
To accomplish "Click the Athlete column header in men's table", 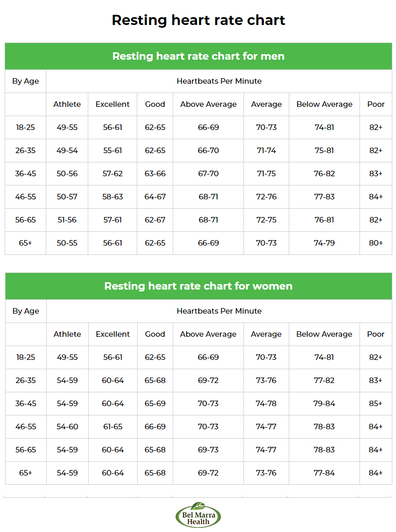I will pyautogui.click(x=67, y=104).
